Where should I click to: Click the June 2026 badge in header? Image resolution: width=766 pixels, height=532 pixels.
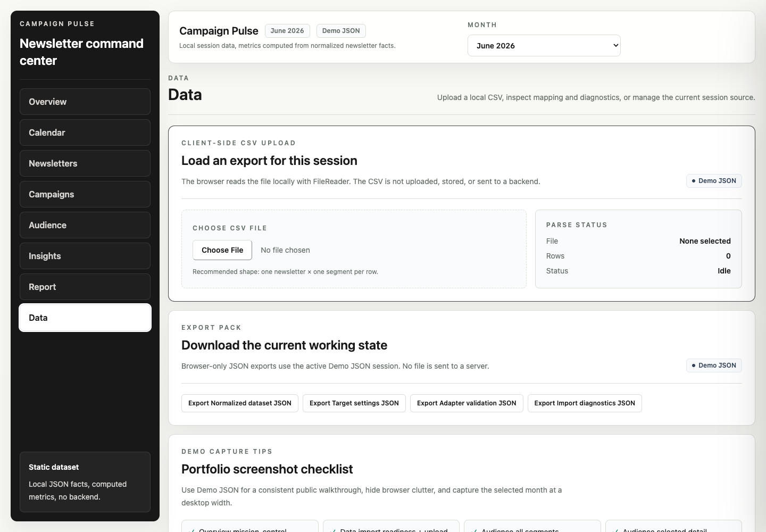287,31
